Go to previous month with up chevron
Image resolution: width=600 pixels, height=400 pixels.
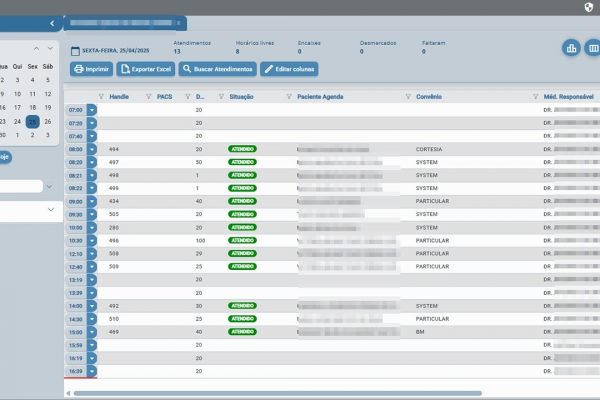pos(36,49)
